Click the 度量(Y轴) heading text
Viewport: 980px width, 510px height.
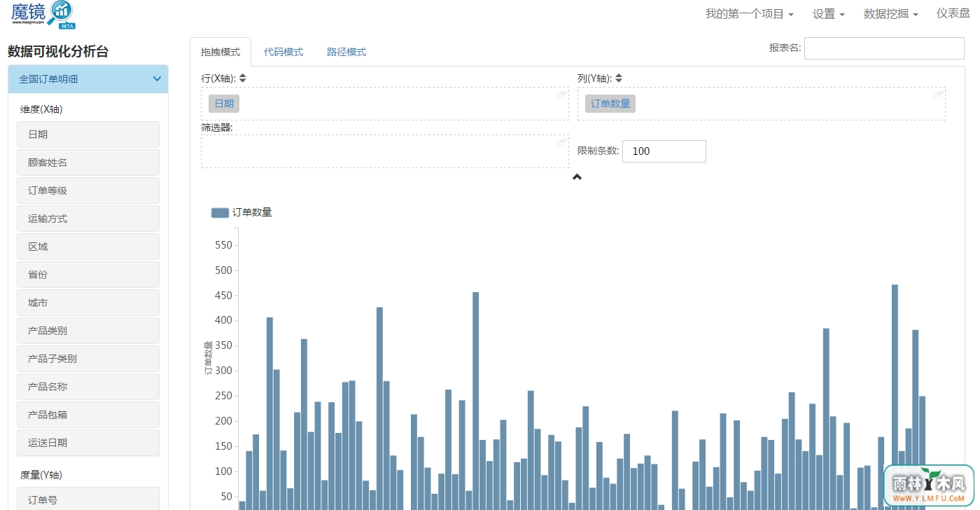pos(41,475)
